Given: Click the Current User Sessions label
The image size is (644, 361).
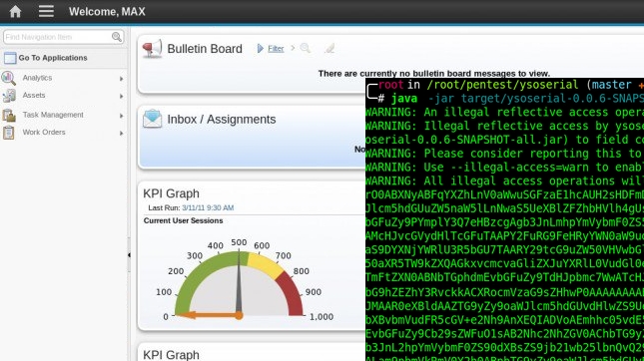Looking at the screenshot, I should click(x=183, y=220).
